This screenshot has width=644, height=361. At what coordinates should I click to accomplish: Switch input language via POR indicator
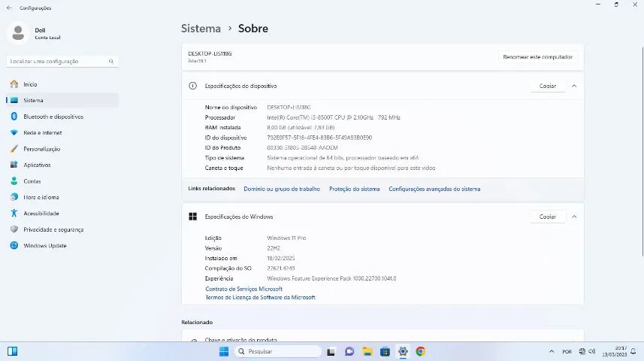[567, 351]
